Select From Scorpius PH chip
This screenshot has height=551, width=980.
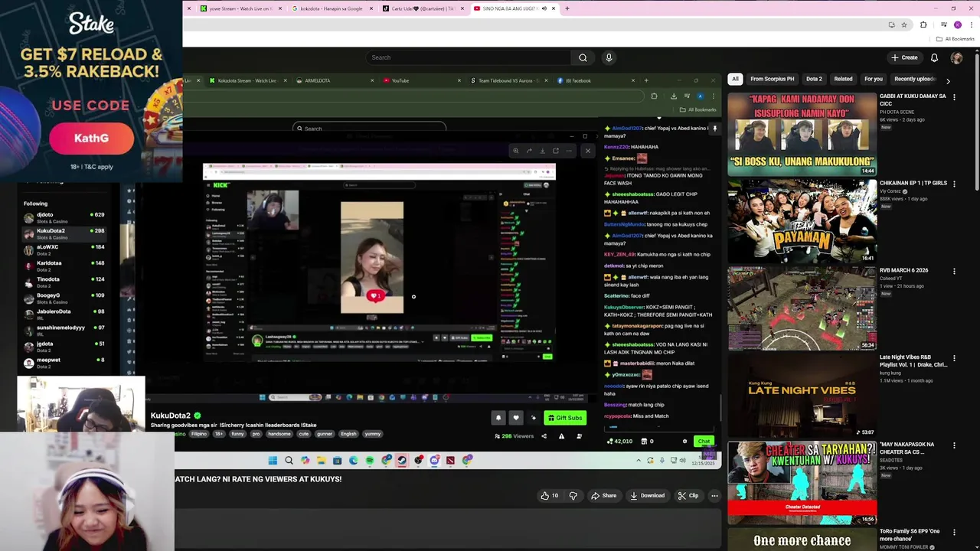[773, 79]
